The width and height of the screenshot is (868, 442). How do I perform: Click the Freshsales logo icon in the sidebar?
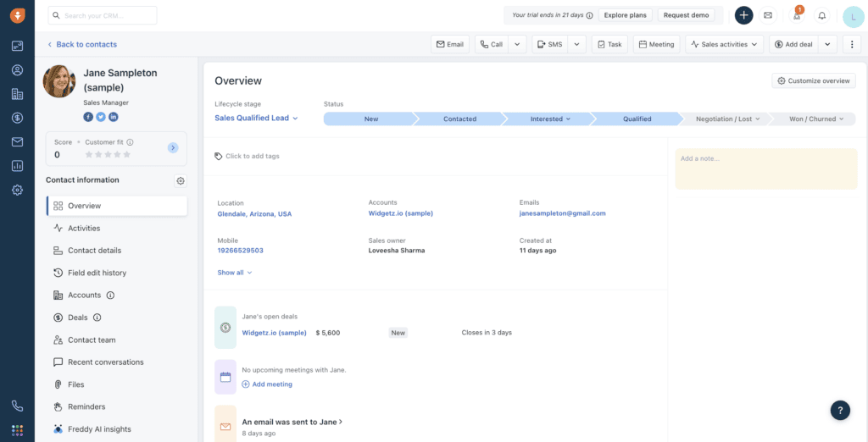pos(17,15)
